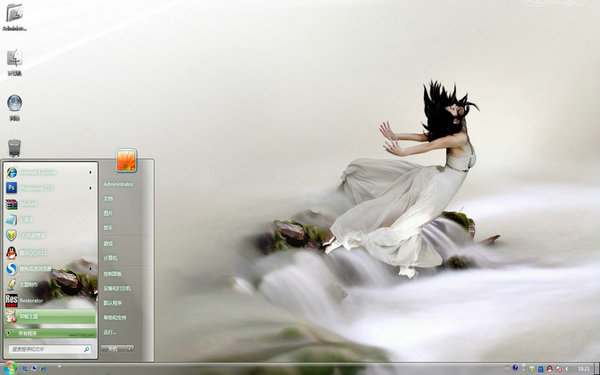Expand the Photoshop recent files arrow
This screenshot has height=375, width=600.
pos(91,188)
